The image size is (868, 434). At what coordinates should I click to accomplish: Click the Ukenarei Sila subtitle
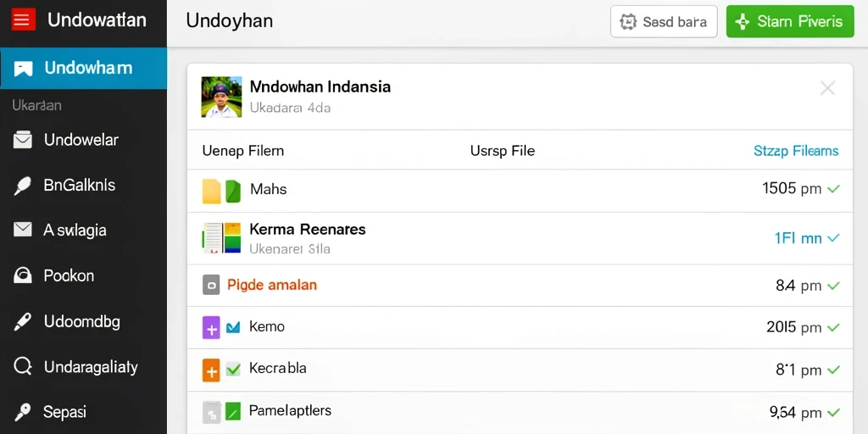point(290,249)
